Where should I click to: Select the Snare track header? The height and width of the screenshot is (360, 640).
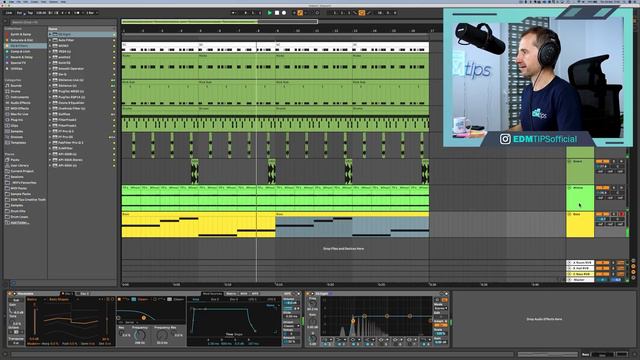click(x=580, y=171)
